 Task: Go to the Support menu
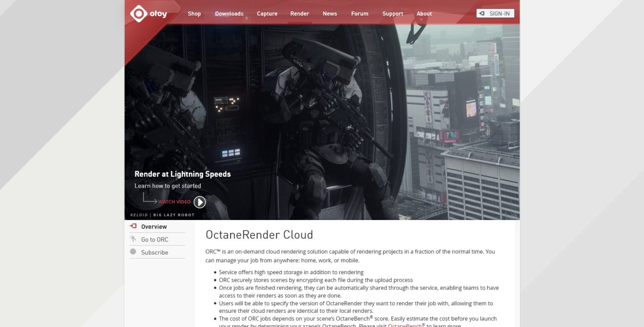pos(392,13)
